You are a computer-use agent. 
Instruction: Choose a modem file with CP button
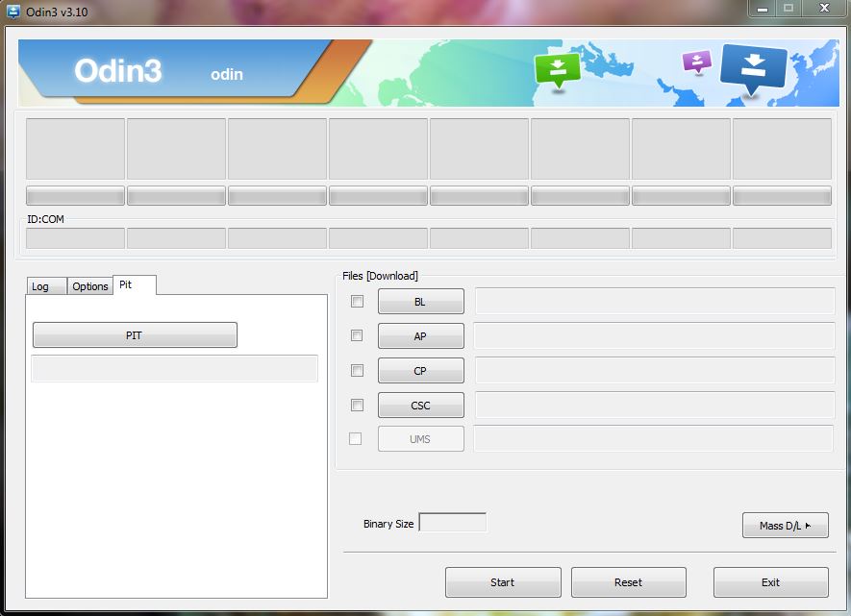coord(421,371)
